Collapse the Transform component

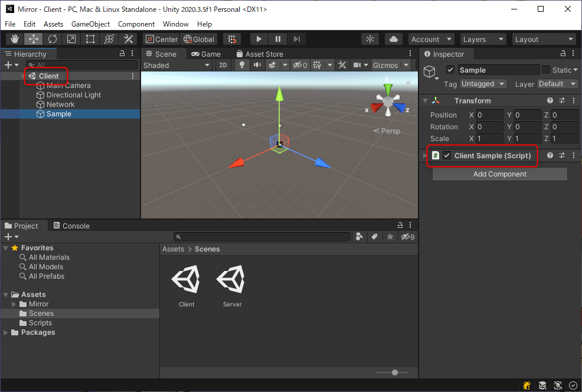(426, 100)
